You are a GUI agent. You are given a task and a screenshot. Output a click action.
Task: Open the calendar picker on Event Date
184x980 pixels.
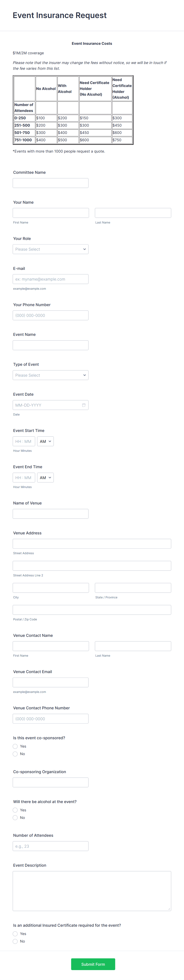point(84,405)
